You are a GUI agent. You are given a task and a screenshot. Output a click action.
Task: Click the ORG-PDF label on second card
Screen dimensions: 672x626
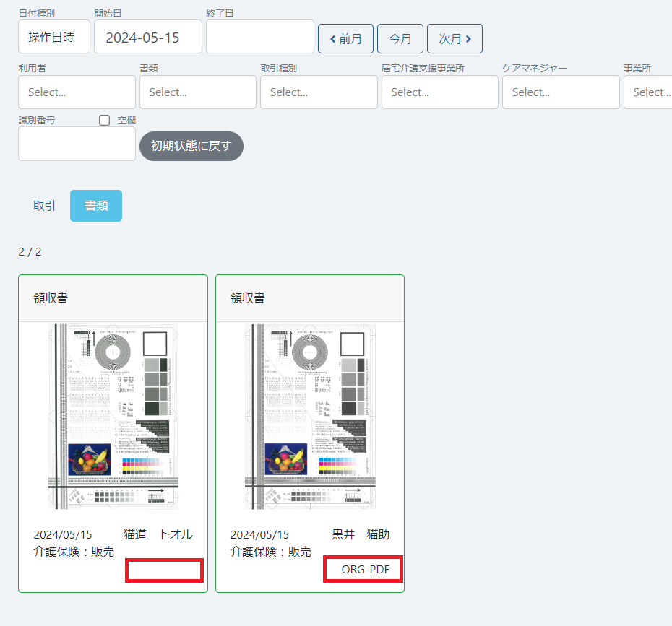(x=365, y=570)
